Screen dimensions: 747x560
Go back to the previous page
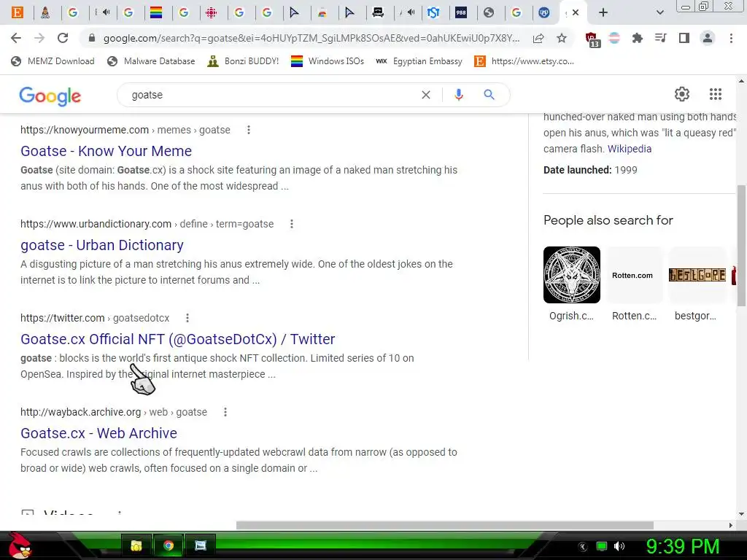point(16,38)
